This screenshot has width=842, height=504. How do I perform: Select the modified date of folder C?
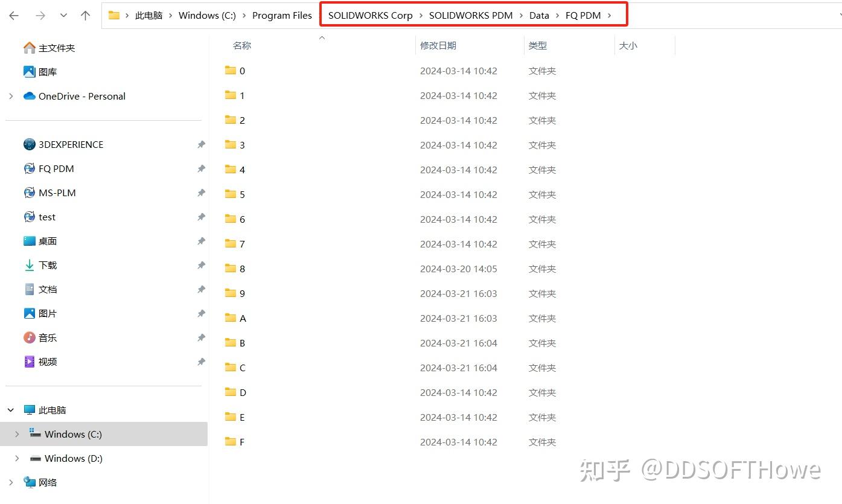(x=459, y=368)
